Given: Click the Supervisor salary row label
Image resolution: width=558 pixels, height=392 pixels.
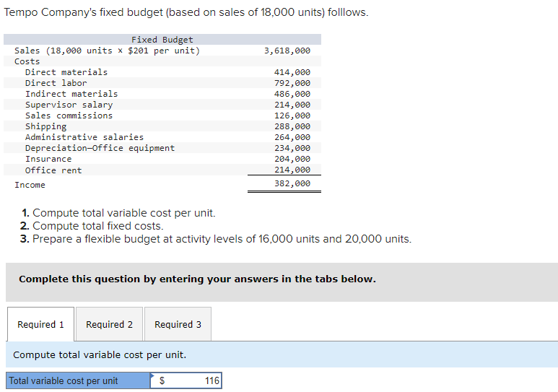Looking at the screenshot, I should click(69, 105).
